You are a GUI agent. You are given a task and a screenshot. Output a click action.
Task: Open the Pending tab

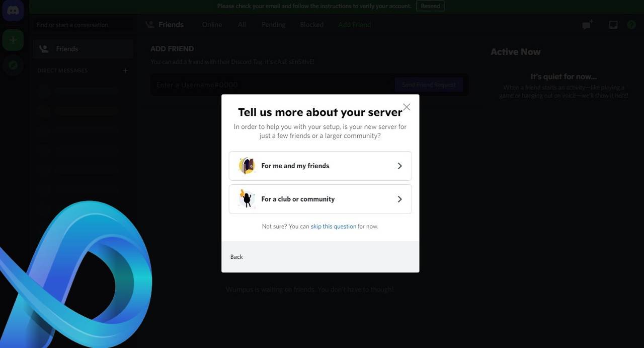pos(273,25)
